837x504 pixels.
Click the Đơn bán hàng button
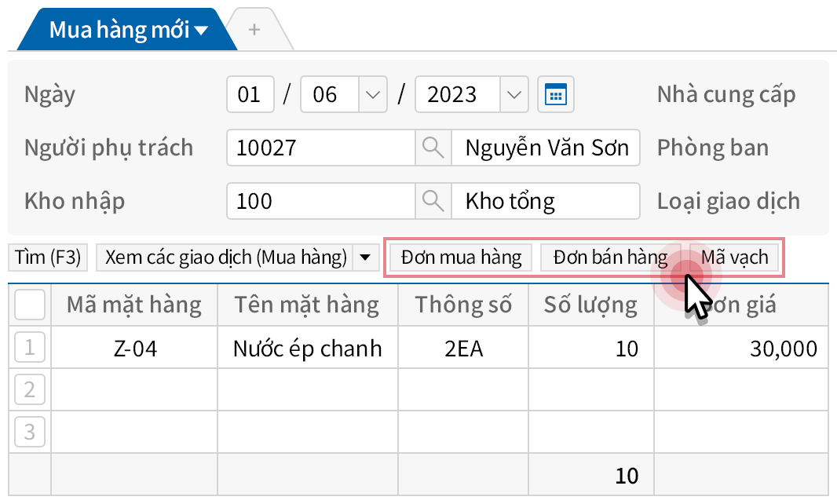609,257
